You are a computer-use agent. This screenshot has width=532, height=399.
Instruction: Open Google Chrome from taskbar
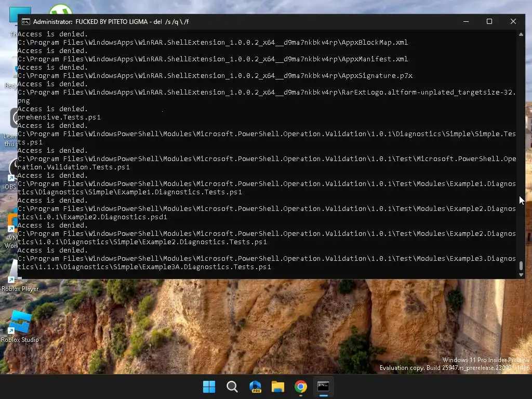pos(301,387)
